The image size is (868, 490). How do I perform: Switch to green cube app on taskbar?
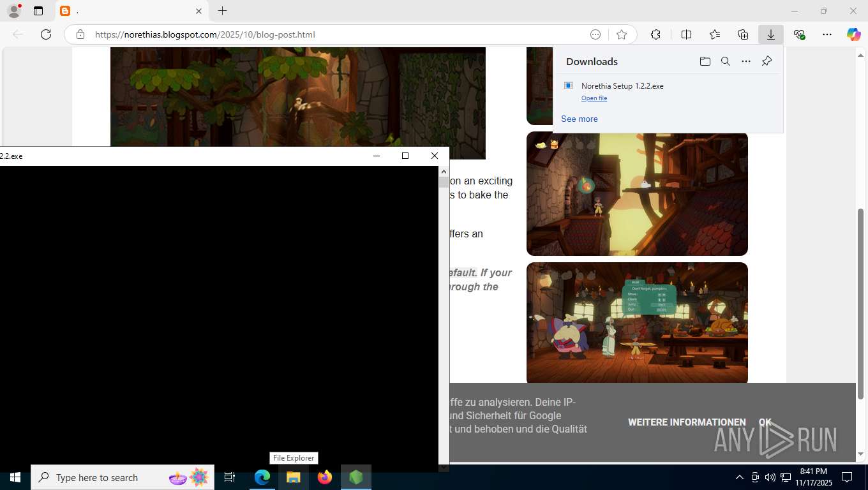point(356,477)
